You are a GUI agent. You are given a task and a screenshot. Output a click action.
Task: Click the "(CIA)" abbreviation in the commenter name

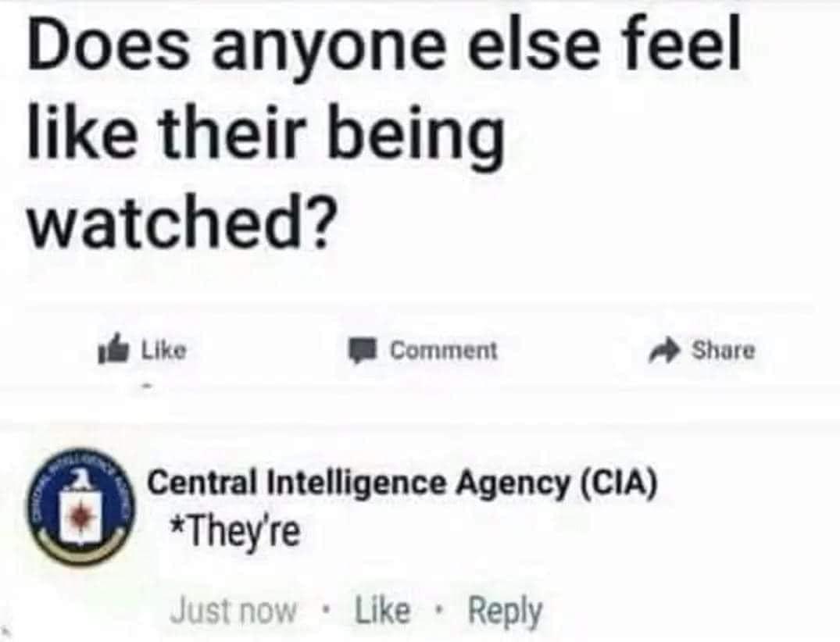pos(617,483)
